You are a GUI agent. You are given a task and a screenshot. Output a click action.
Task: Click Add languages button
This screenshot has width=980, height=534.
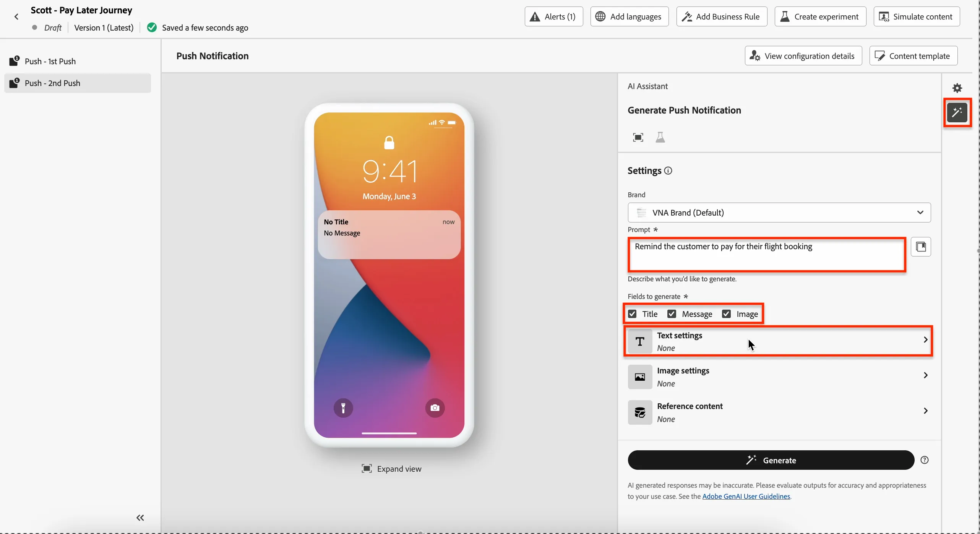click(x=629, y=16)
